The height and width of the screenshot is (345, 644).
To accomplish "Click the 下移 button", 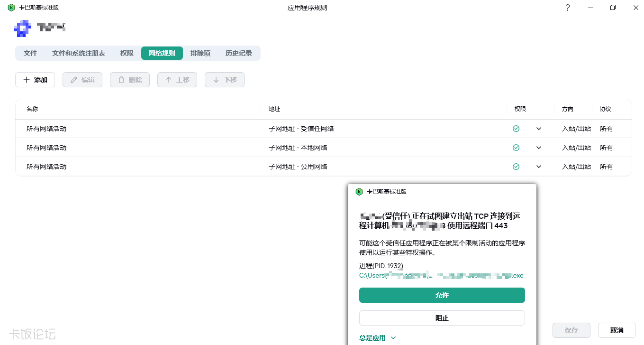I will pyautogui.click(x=225, y=80).
